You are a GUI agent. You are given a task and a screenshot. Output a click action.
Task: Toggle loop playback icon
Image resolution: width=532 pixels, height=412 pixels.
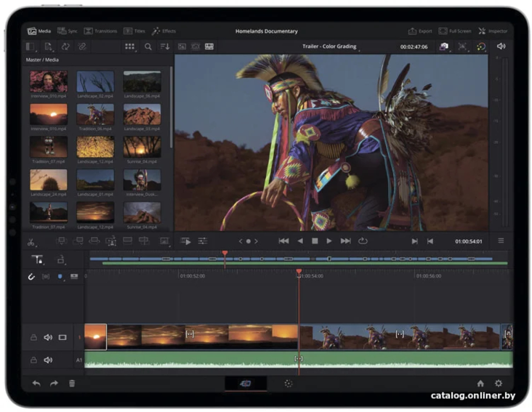coord(363,241)
